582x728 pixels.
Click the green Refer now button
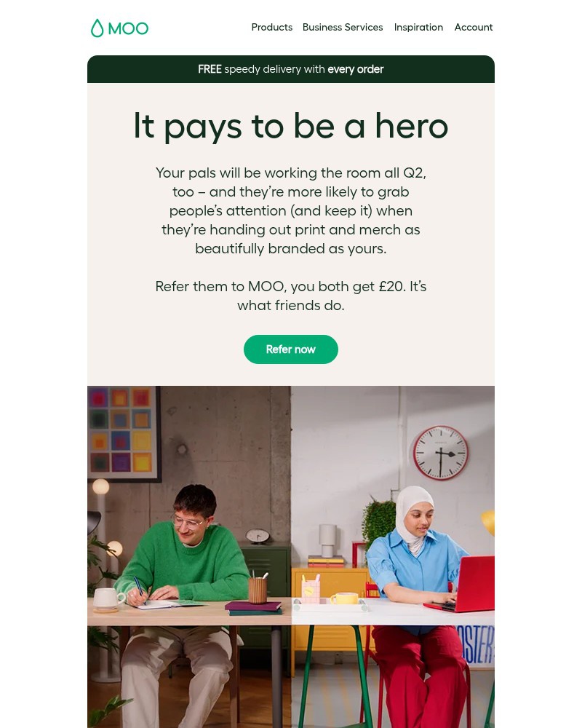click(291, 349)
